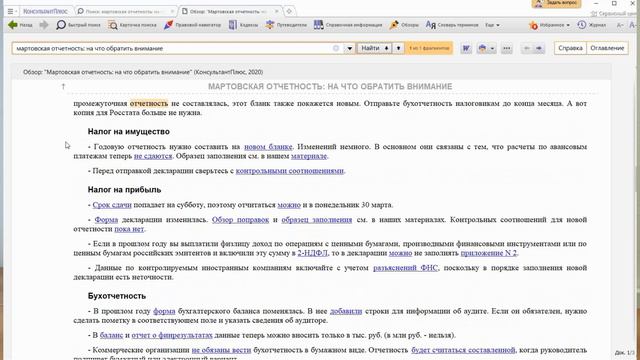Close the Обзор document tab
Viewport: 640px width, 360px height.
[x=276, y=11]
